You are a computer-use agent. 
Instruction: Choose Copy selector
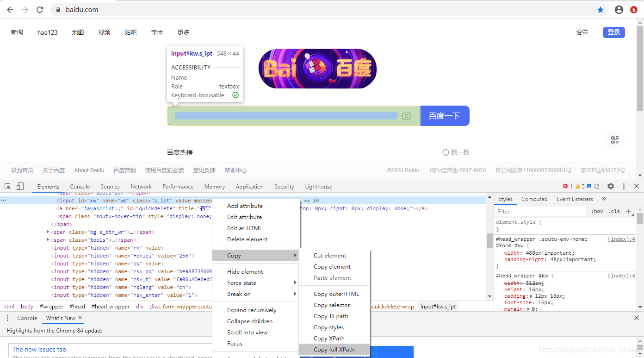[x=334, y=305]
